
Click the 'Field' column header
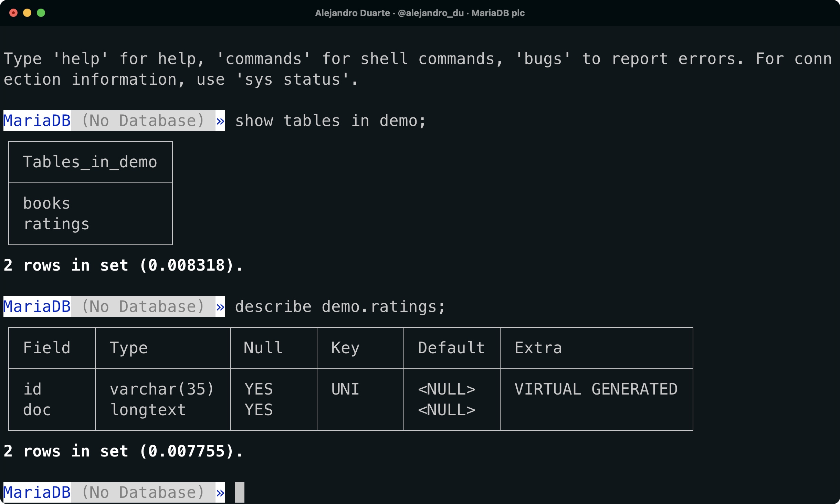point(47,348)
